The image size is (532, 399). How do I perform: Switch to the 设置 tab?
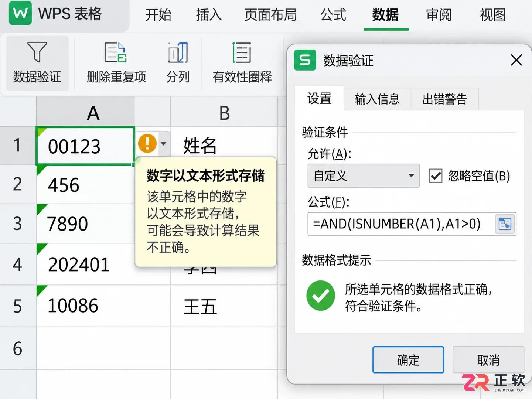(x=319, y=99)
